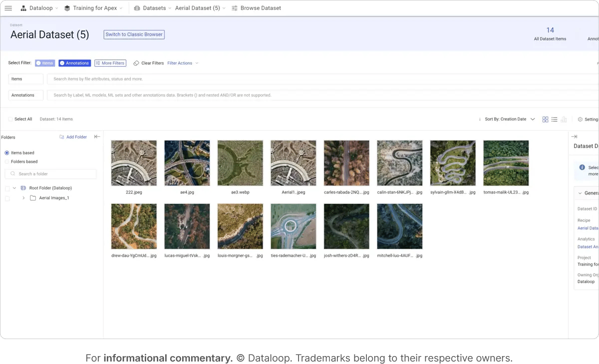Click the Dataloop logo icon
The width and height of the screenshot is (599, 364).
pos(24,8)
